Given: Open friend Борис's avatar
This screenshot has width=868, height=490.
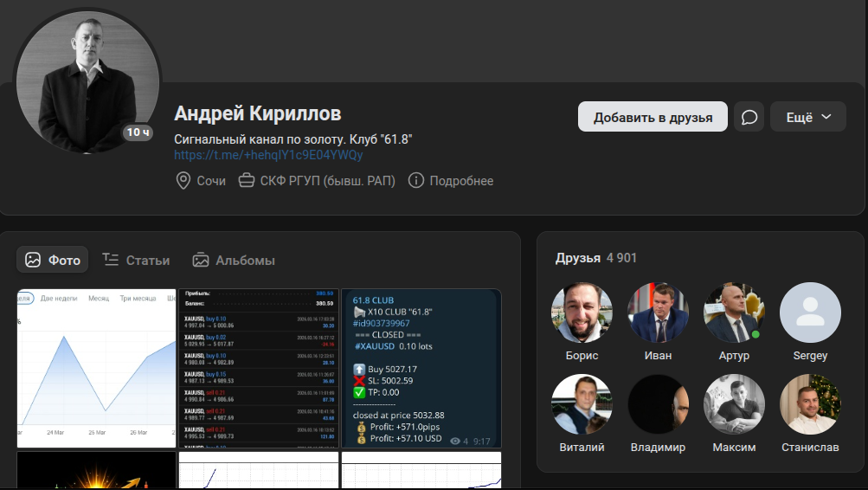Looking at the screenshot, I should coord(582,313).
